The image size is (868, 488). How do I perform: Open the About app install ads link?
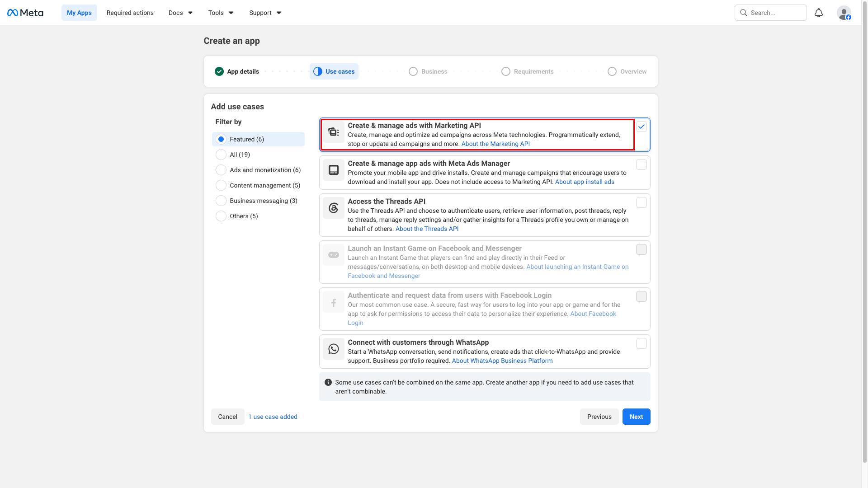point(585,182)
